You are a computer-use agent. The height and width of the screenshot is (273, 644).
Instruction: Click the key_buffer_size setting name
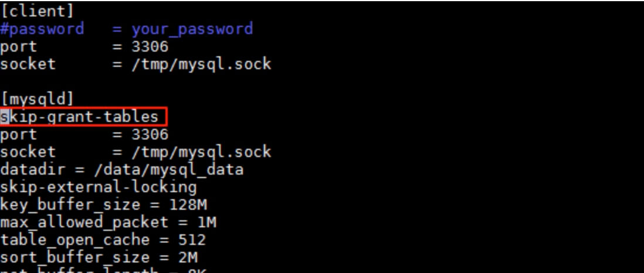[70, 204]
